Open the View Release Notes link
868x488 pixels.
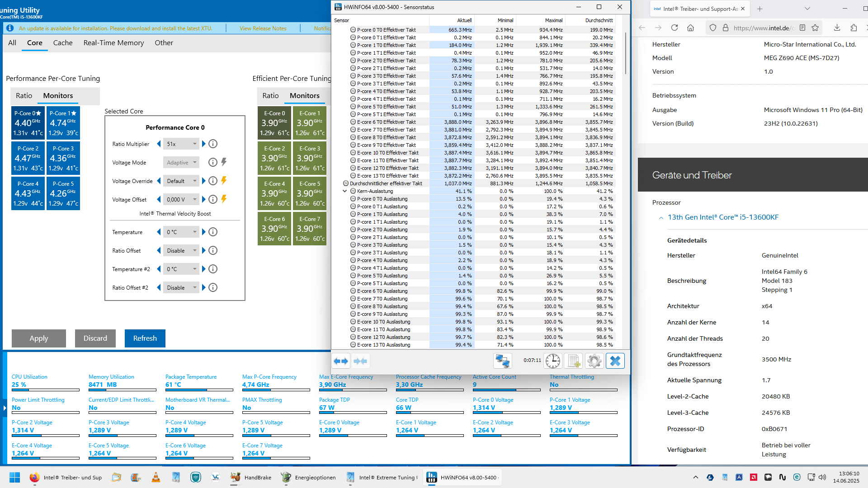(x=263, y=28)
